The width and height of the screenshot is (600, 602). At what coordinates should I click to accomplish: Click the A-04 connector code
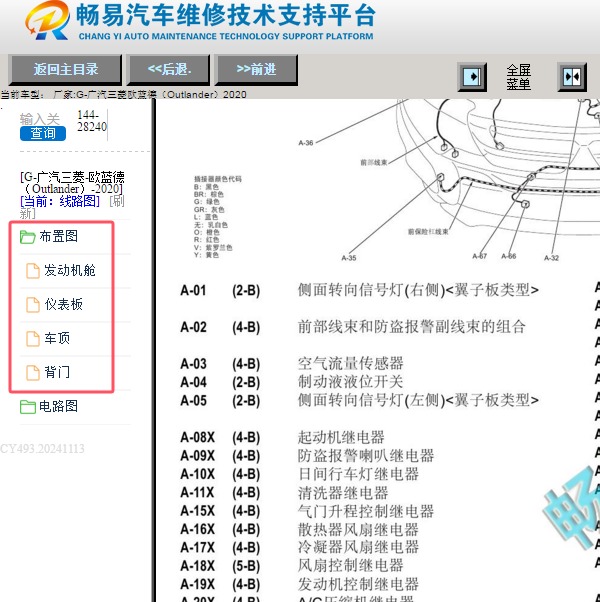[x=193, y=382]
